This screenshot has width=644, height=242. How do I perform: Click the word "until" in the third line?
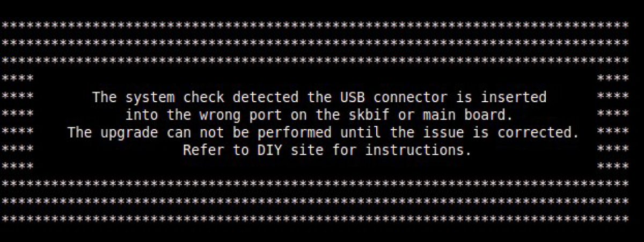pos(361,133)
